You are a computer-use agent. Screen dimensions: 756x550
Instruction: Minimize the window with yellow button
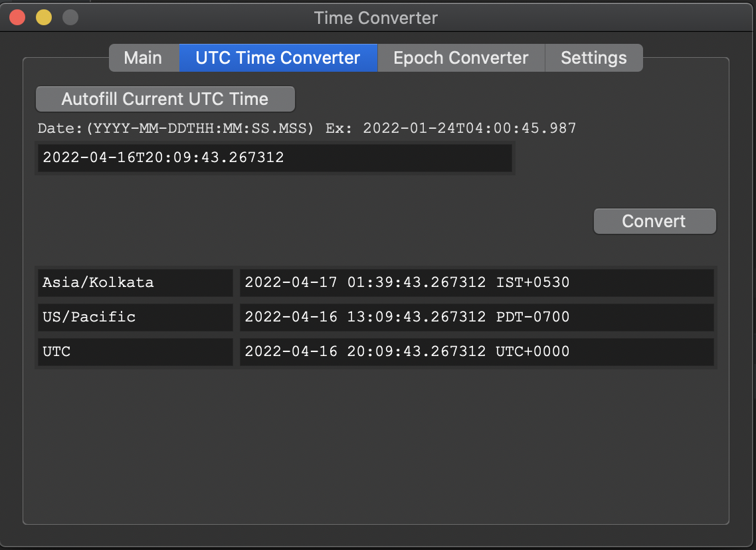point(44,18)
